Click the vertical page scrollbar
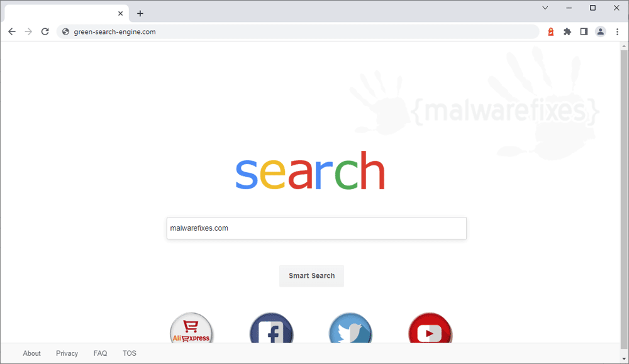Image resolution: width=629 pixels, height=364 pixels. pyautogui.click(x=624, y=199)
